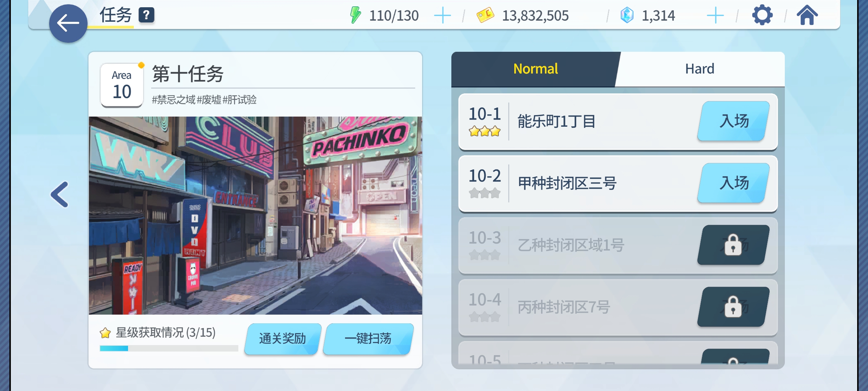Add stamina with the plus beside 110/130
868x391 pixels.
coord(442,16)
